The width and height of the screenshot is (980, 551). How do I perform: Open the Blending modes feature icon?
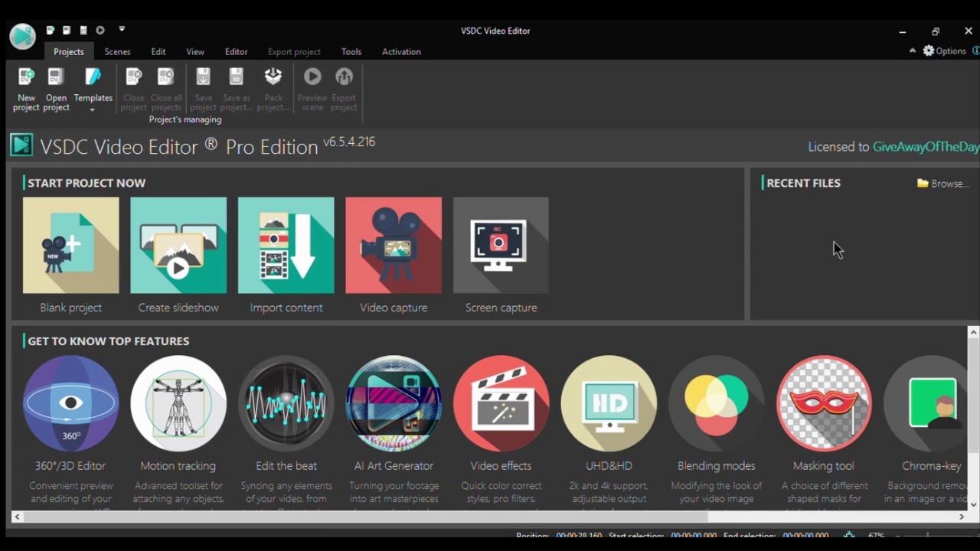(717, 403)
